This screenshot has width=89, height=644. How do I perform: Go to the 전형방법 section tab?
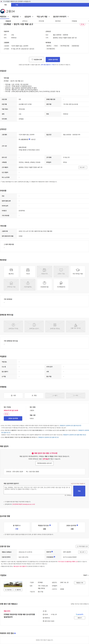point(74,21)
